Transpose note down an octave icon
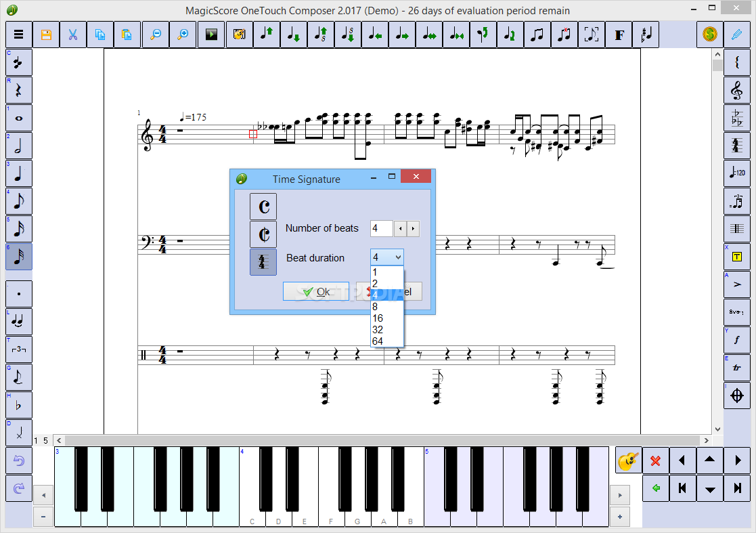The width and height of the screenshot is (756, 533). [x=348, y=35]
